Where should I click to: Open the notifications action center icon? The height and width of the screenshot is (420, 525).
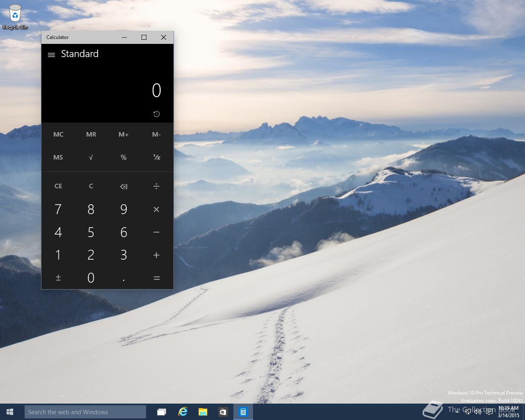pyautogui.click(x=489, y=412)
